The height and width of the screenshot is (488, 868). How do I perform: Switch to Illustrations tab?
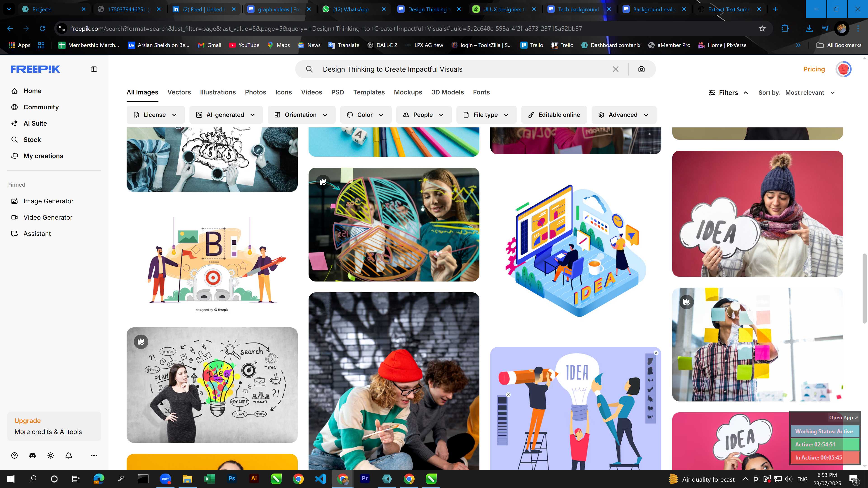coord(218,92)
